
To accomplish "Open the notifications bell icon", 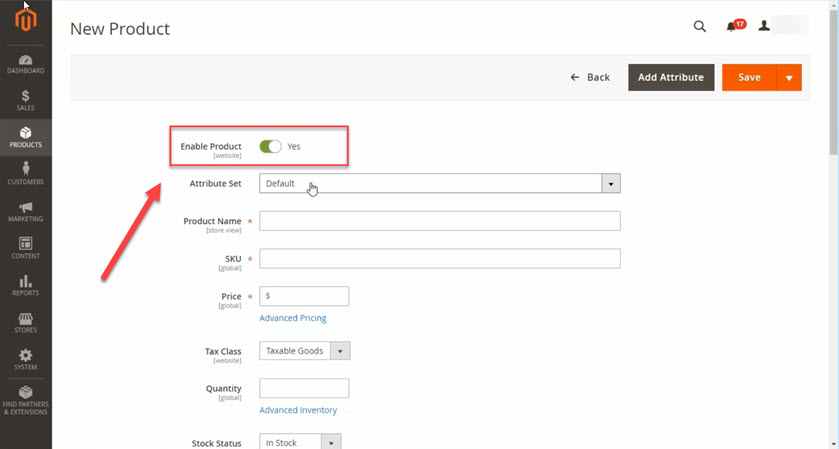I will click(731, 27).
